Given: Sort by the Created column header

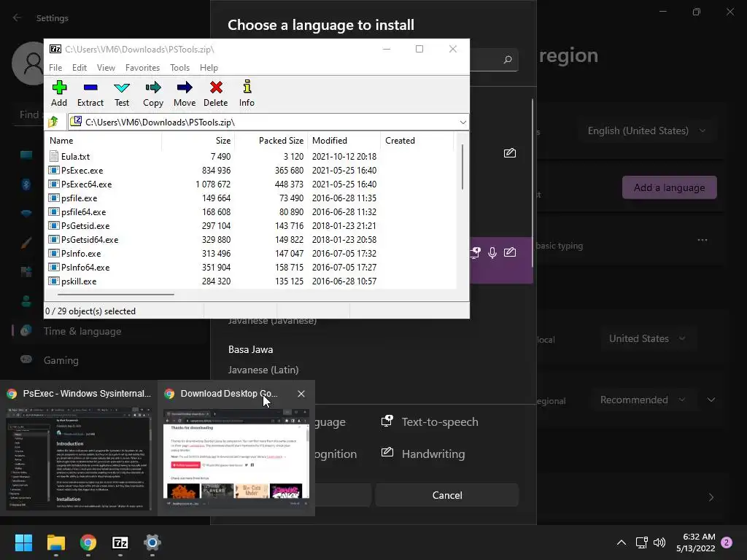Looking at the screenshot, I should [x=417, y=141].
